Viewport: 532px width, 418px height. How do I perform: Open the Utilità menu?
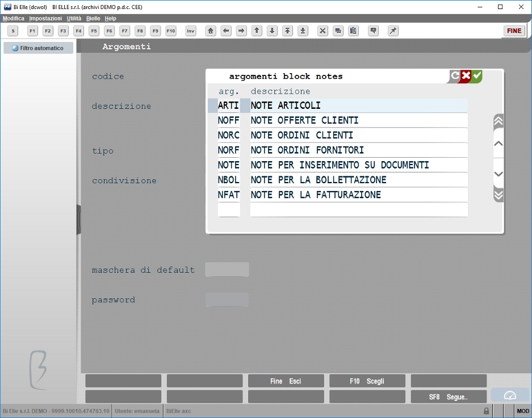click(74, 18)
